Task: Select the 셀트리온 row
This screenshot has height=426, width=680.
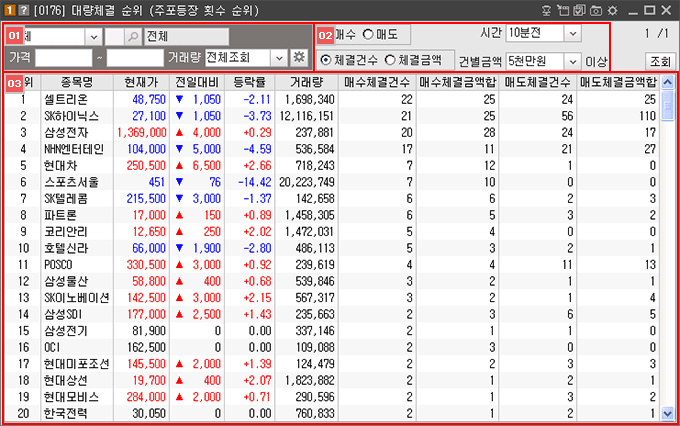Action: click(332, 99)
